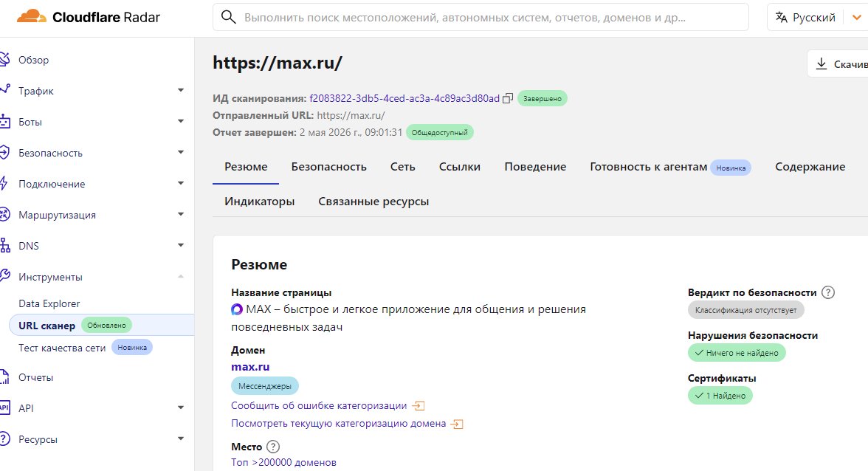Click the max.ru domain link
Screen dimensions: 868x471
click(x=250, y=366)
